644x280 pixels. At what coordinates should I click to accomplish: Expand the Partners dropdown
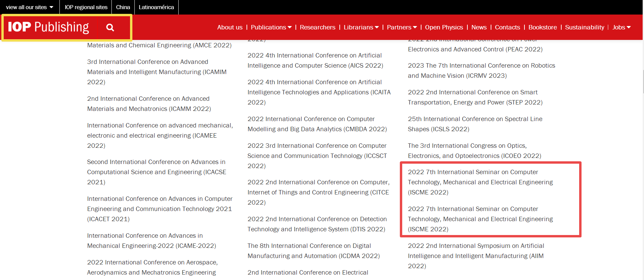402,27
